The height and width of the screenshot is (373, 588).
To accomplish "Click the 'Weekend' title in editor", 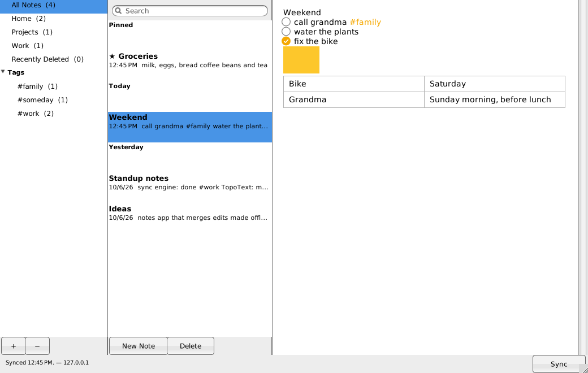I will point(302,12).
